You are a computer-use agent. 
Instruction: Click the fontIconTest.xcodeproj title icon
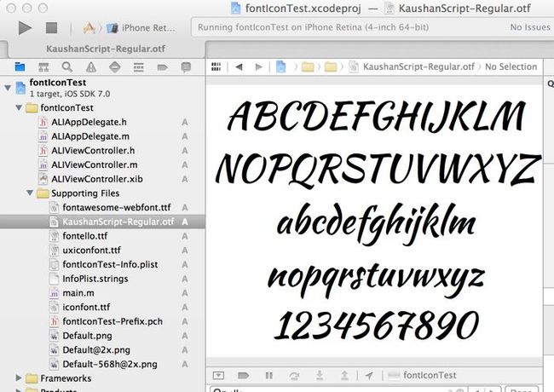point(235,9)
